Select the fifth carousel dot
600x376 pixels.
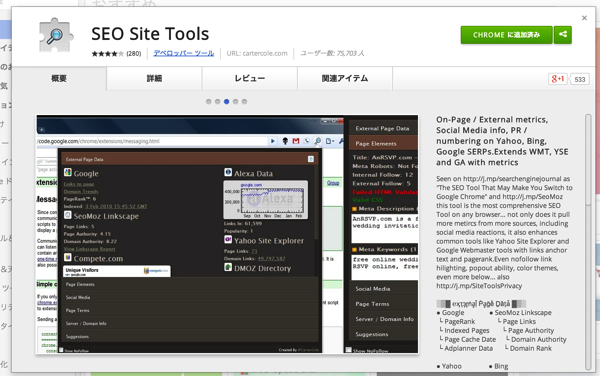tap(245, 101)
